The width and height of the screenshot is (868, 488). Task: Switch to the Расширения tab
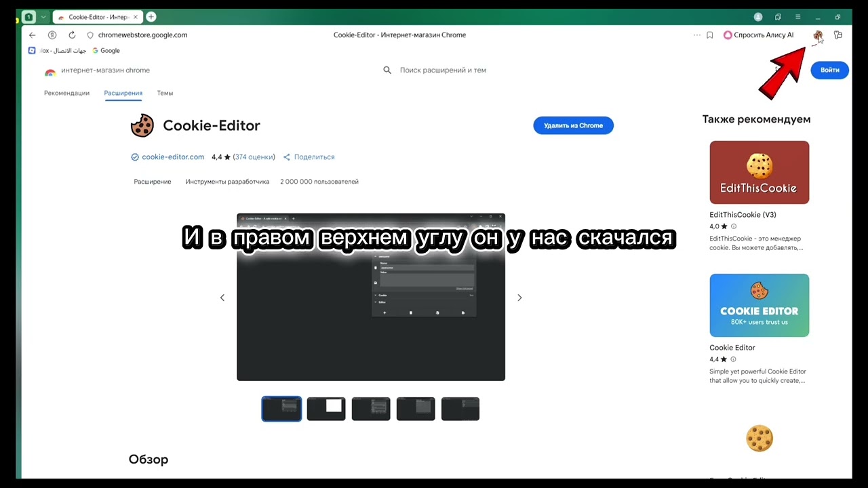pyautogui.click(x=123, y=94)
